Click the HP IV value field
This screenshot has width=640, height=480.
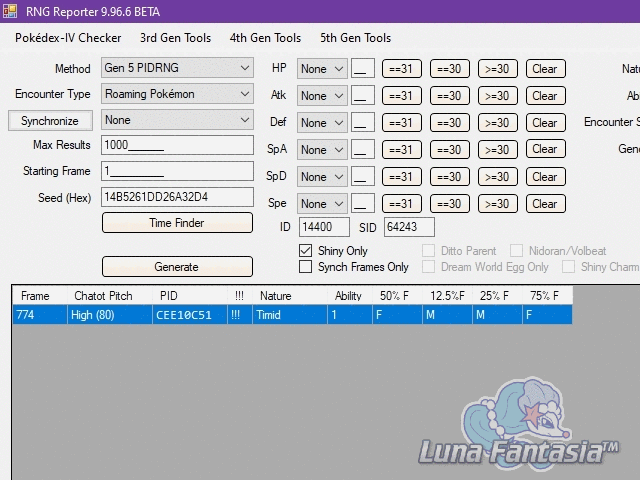click(363, 69)
